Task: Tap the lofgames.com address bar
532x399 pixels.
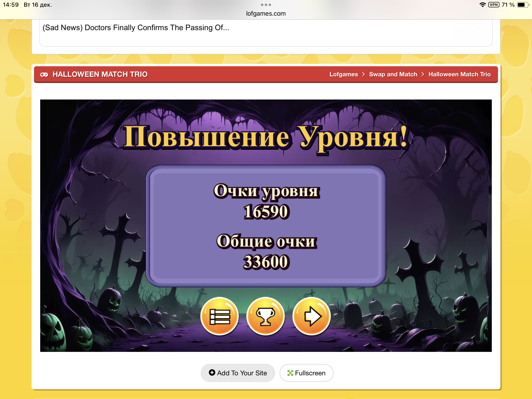Action: [x=266, y=14]
